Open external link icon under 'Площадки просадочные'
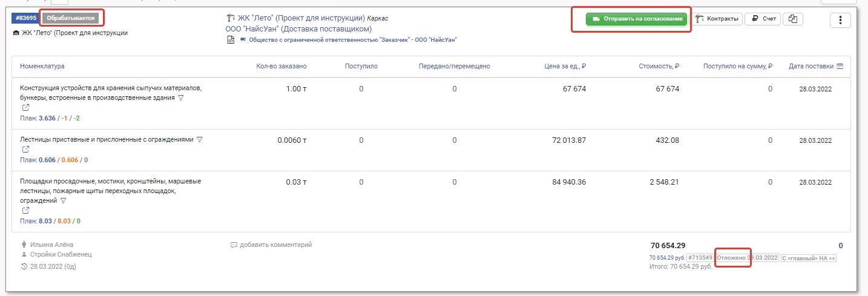Image resolution: width=868 pixels, height=296 pixels. click(25, 211)
